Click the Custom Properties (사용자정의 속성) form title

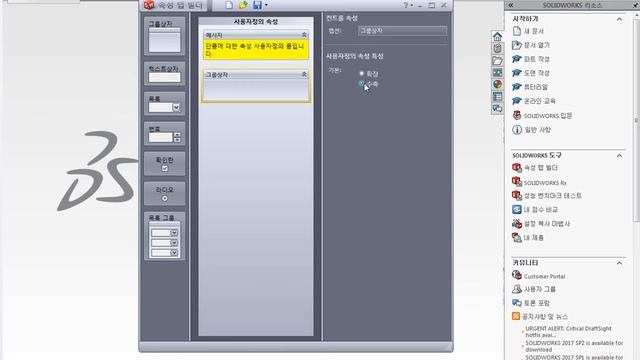coord(256,22)
